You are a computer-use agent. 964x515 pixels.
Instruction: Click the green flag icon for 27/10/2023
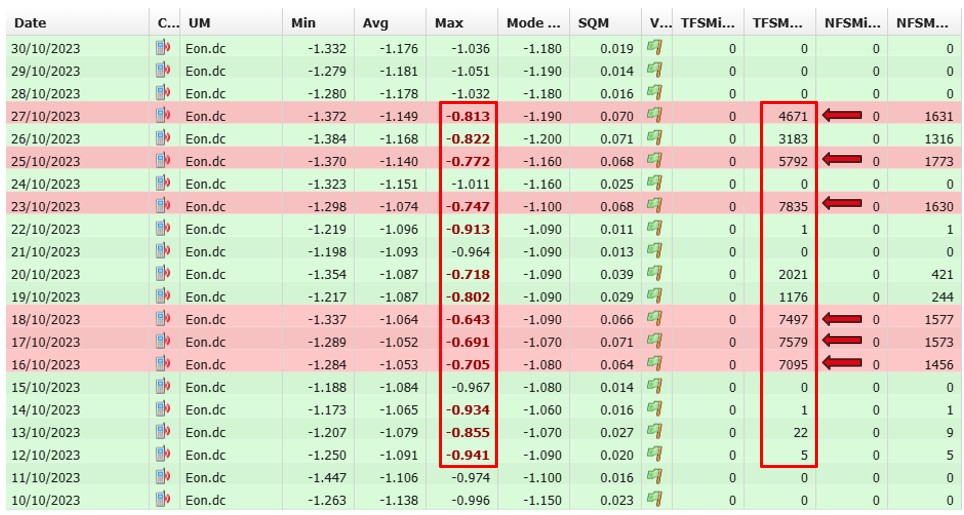click(656, 115)
